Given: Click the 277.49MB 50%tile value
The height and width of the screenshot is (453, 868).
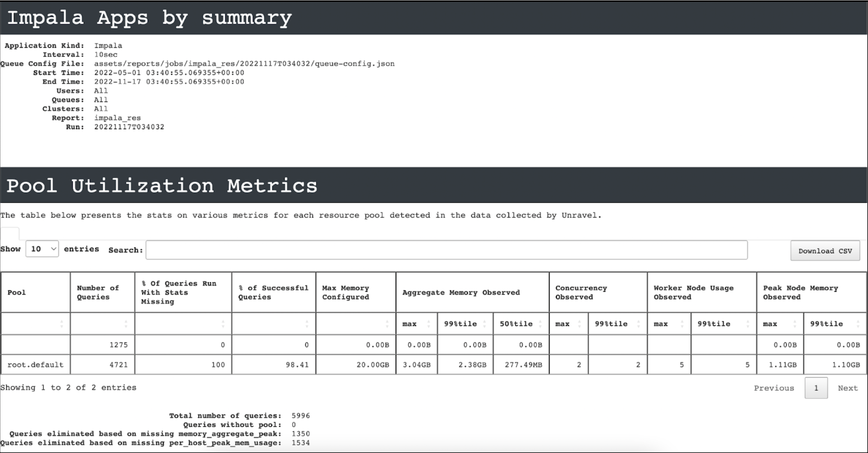Looking at the screenshot, I should pyautogui.click(x=523, y=364).
